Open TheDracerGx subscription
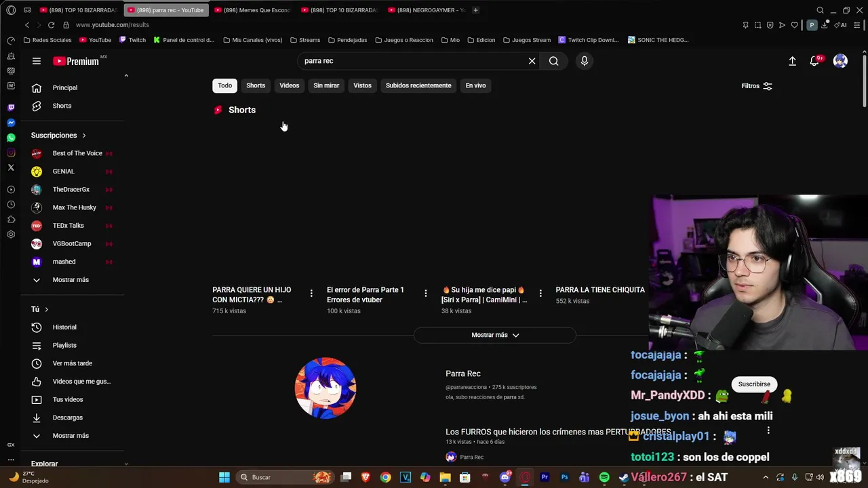Image resolution: width=868 pixels, height=488 pixels. [x=72, y=190]
